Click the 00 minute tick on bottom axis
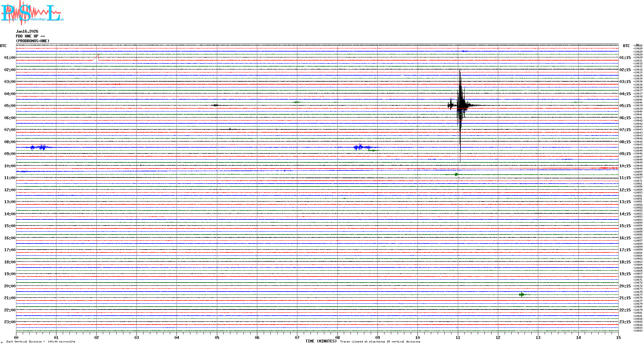 coord(16,337)
